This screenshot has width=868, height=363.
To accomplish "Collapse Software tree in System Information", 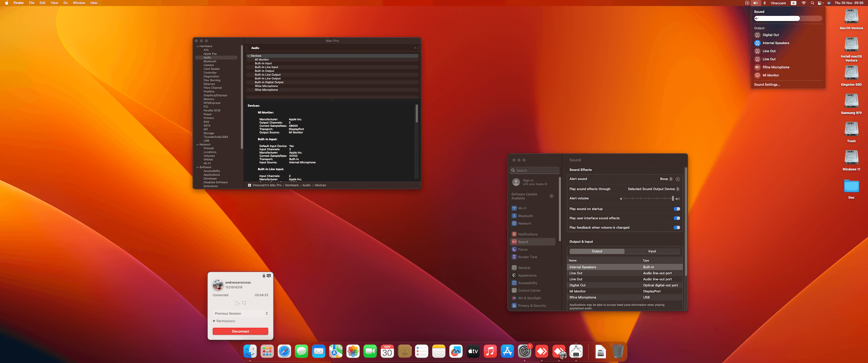I will click(x=198, y=168).
